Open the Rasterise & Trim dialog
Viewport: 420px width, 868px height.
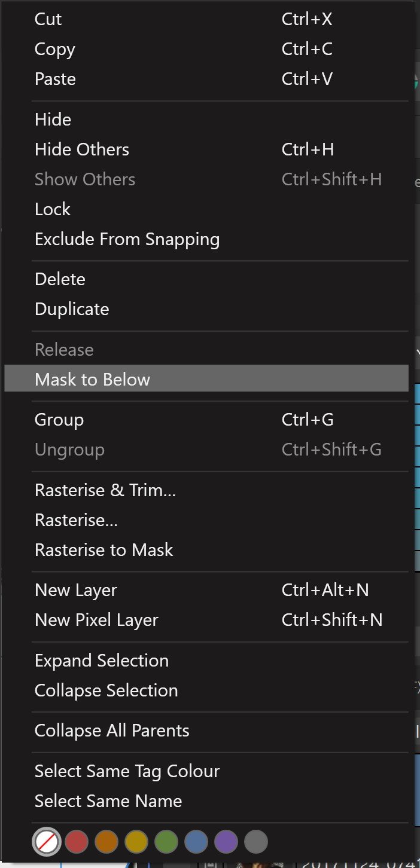click(x=206, y=490)
